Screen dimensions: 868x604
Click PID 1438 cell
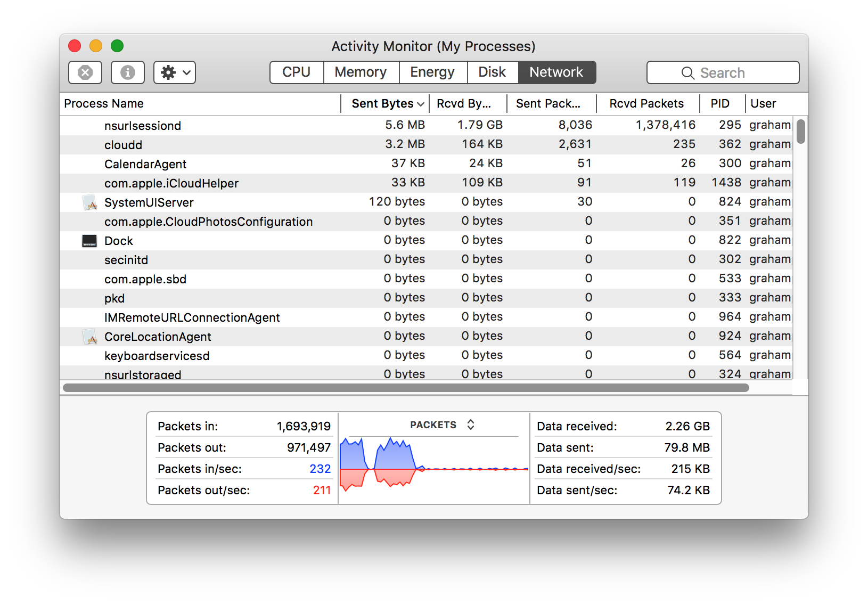tap(726, 183)
